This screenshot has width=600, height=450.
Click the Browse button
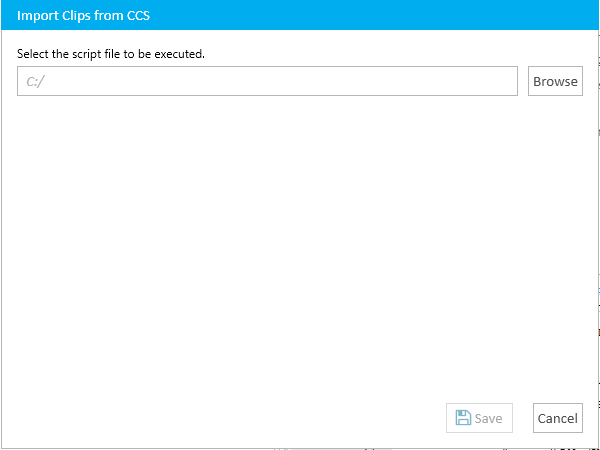[555, 81]
